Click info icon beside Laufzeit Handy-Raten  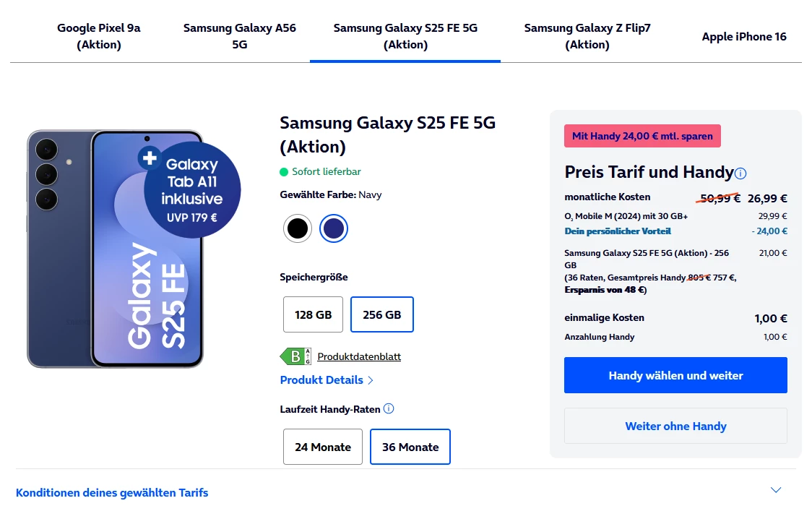click(389, 409)
